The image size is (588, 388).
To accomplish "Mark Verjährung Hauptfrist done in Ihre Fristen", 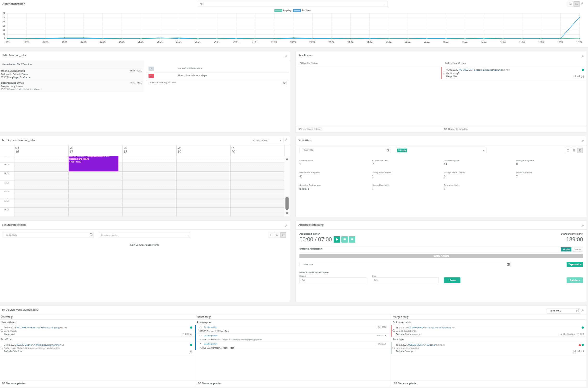I will 444,73.
